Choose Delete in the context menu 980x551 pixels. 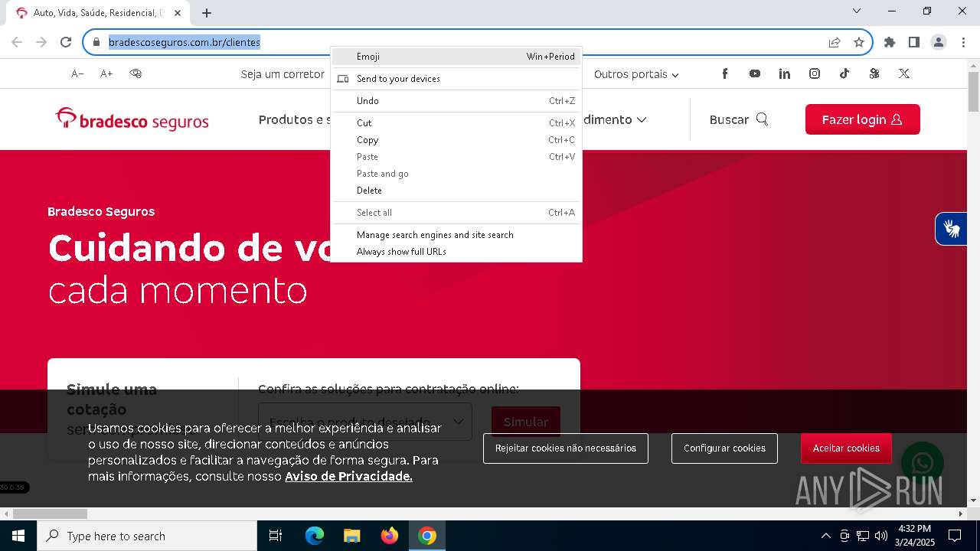click(456, 191)
